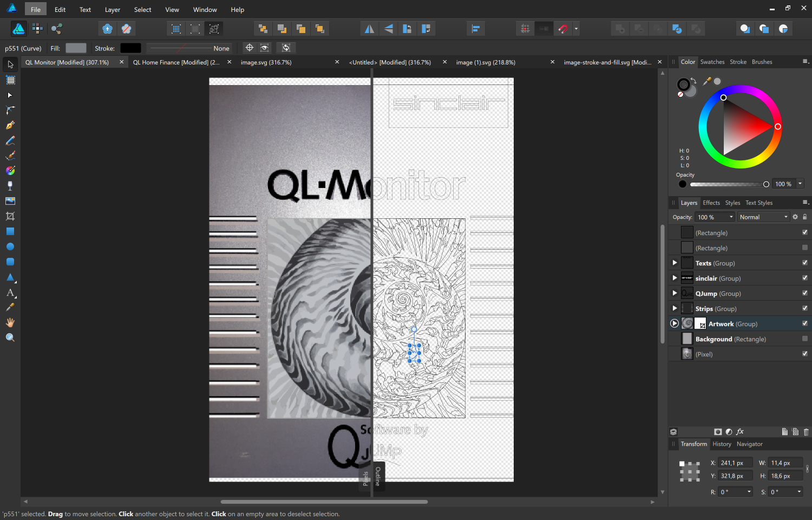Screen dimensions: 812x520
Task: Open the Navigator panel tab
Action: coord(750,444)
